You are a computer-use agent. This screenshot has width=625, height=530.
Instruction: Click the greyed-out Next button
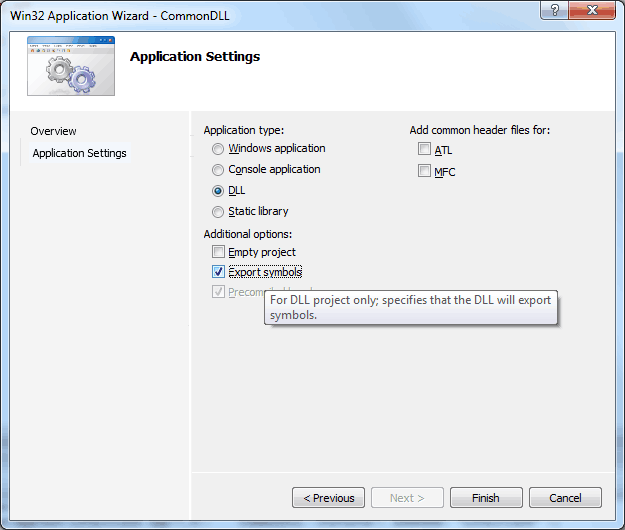[x=407, y=498]
